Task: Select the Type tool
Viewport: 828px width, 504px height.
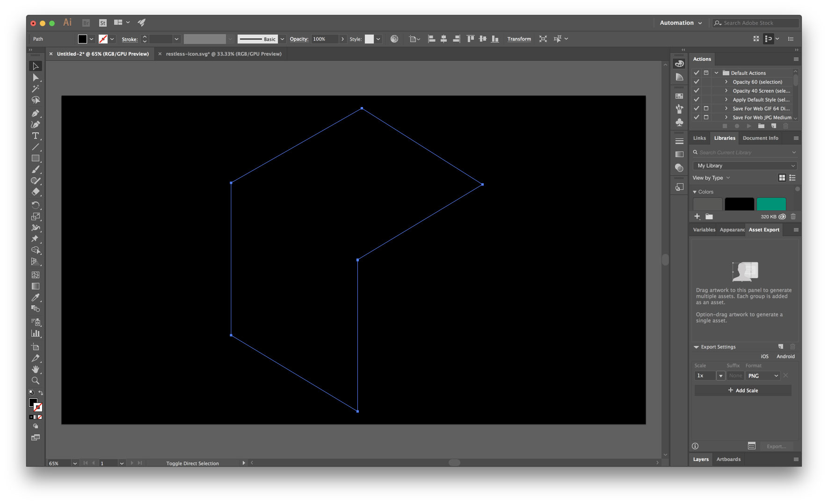Action: pos(36,136)
